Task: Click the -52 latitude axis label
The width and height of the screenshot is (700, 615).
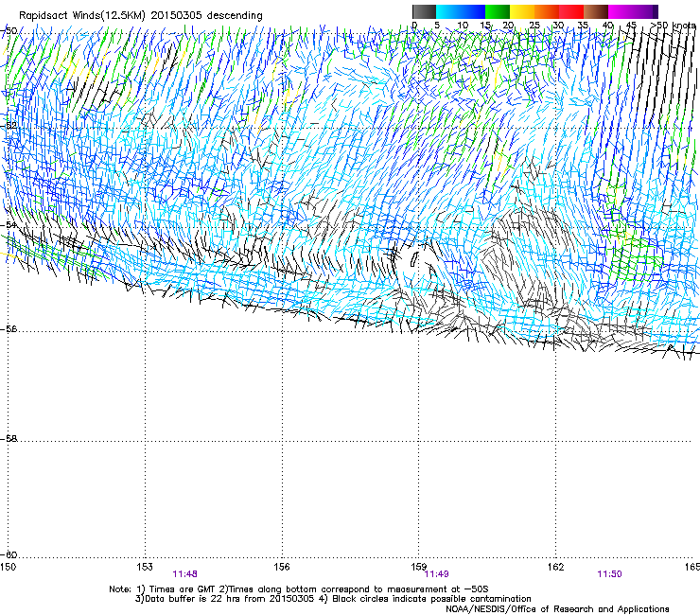Action: pyautogui.click(x=9, y=126)
